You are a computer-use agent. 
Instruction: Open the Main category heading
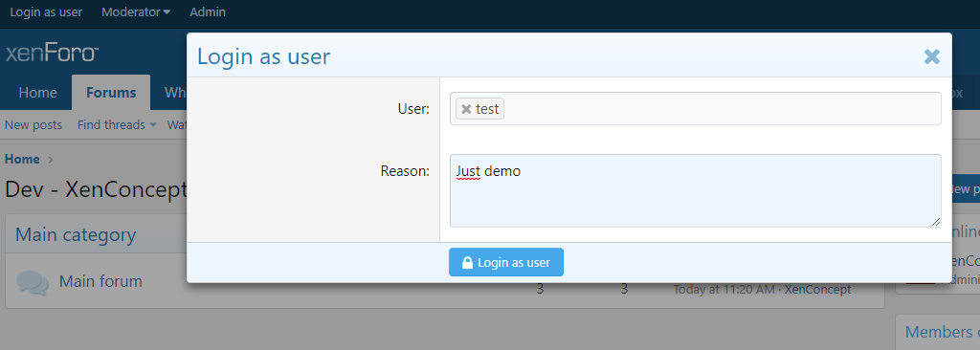point(76,234)
